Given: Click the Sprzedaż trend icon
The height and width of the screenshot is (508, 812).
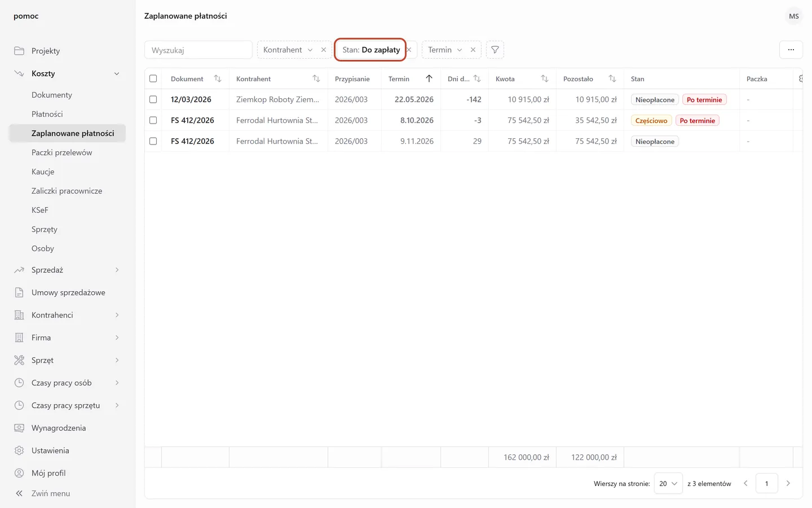Looking at the screenshot, I should [19, 270].
